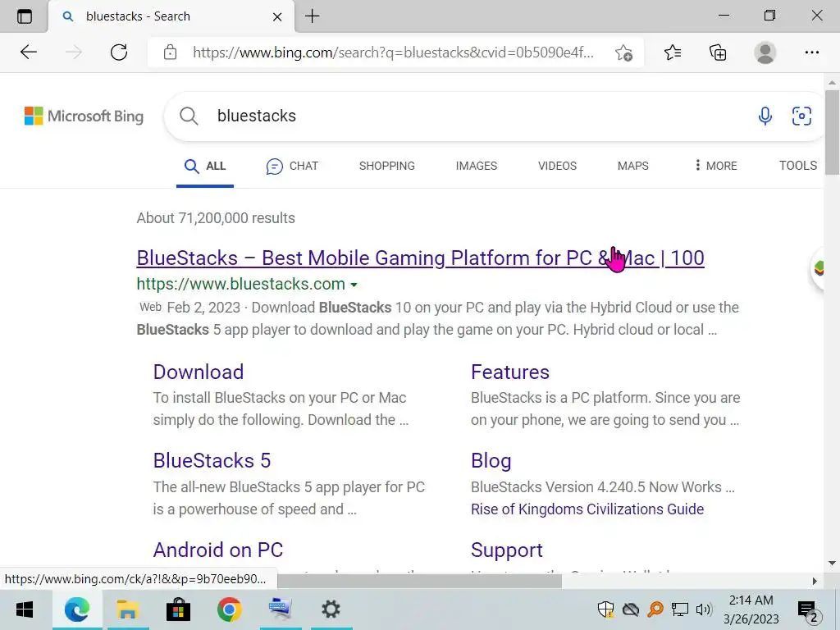Open Settings gear on the taskbar
Image resolution: width=840 pixels, height=630 pixels.
[x=331, y=609]
